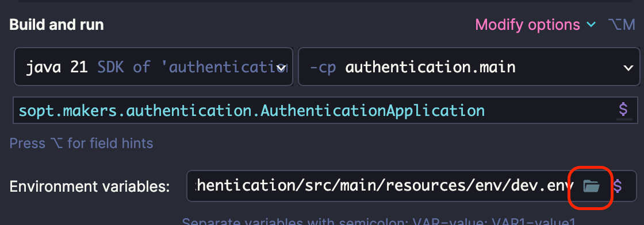Image resolution: width=644 pixels, height=225 pixels.
Task: Insert macro in Environment variables field
Action: 618,187
